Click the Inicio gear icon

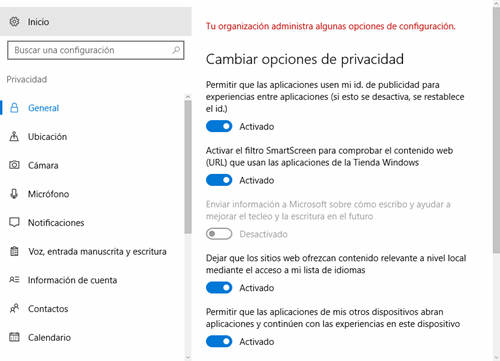[14, 22]
